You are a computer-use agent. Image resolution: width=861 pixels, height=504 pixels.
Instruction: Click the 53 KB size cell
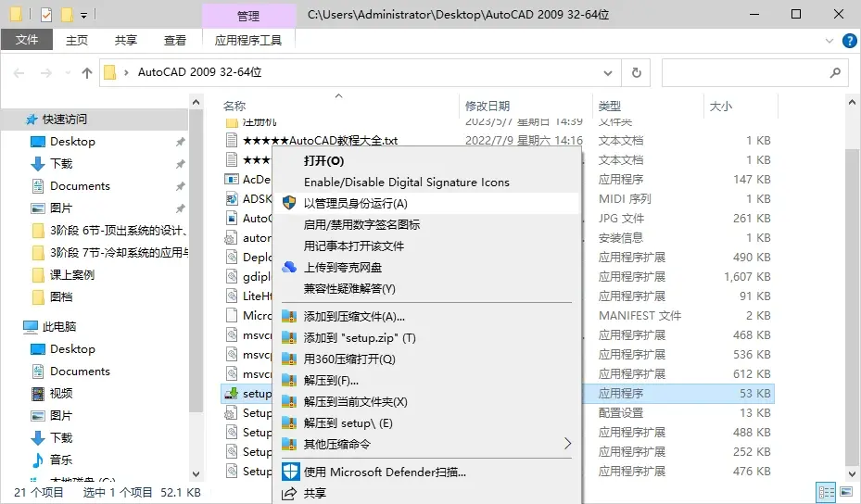point(755,394)
